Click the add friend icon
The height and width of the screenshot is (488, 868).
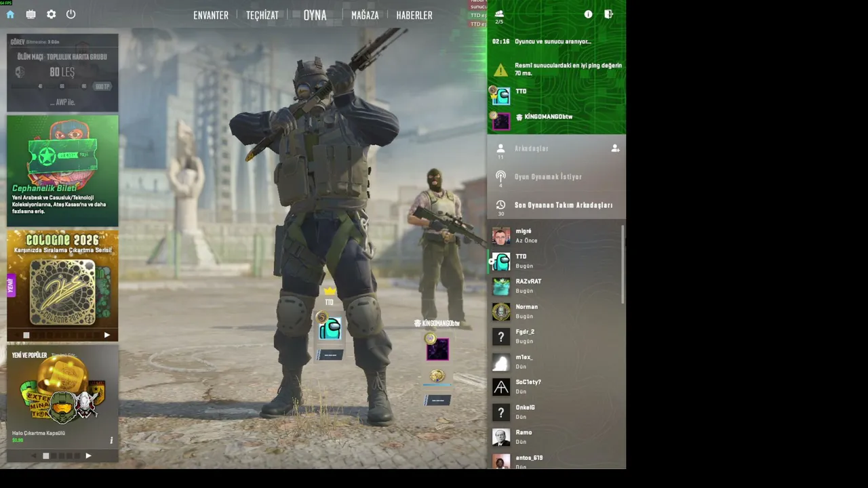(x=615, y=148)
